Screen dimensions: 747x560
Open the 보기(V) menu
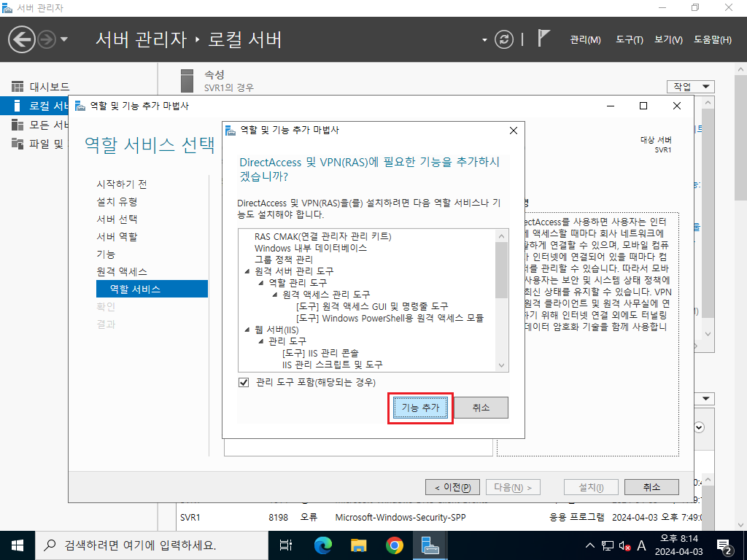click(668, 39)
